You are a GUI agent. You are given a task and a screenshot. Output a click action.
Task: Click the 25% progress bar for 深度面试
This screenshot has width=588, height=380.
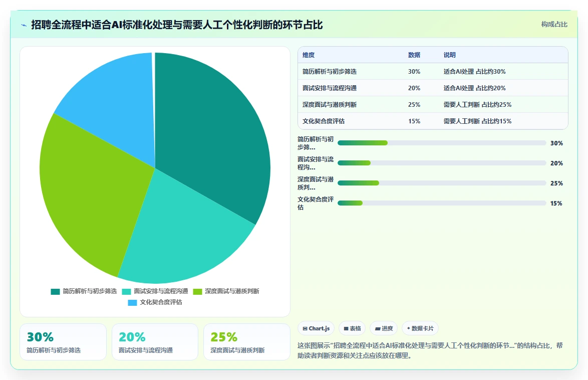442,183
